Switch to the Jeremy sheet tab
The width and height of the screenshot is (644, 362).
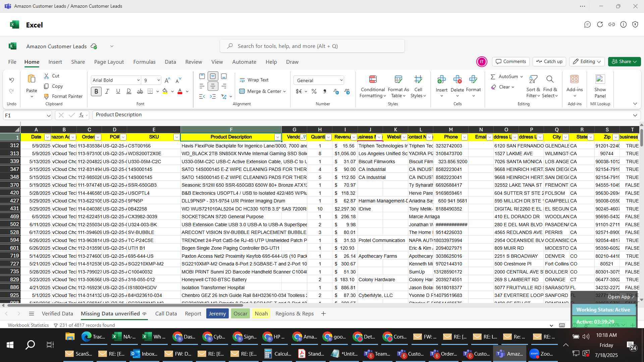(x=217, y=314)
